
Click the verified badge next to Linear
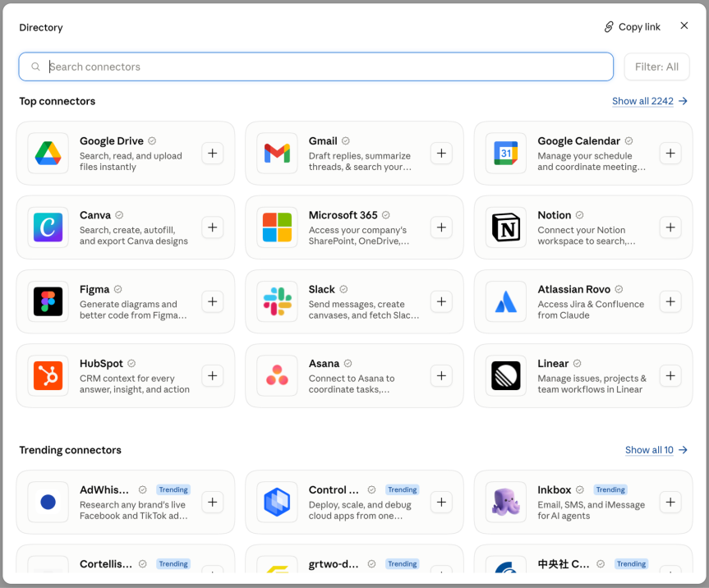click(x=578, y=363)
